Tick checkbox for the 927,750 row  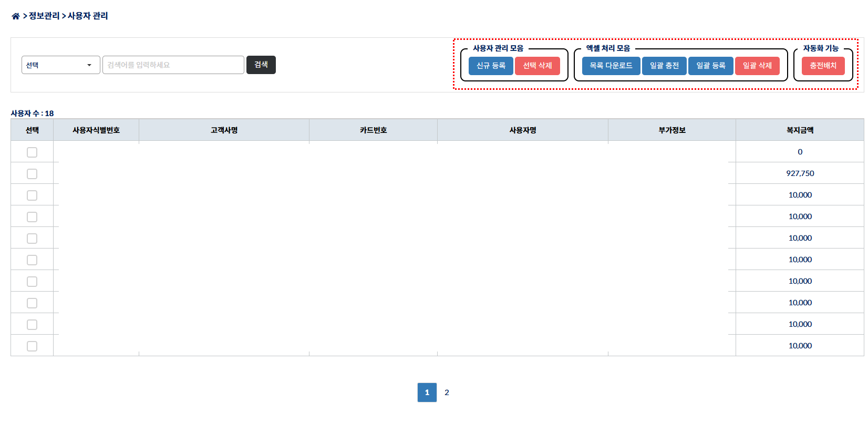coord(32,174)
